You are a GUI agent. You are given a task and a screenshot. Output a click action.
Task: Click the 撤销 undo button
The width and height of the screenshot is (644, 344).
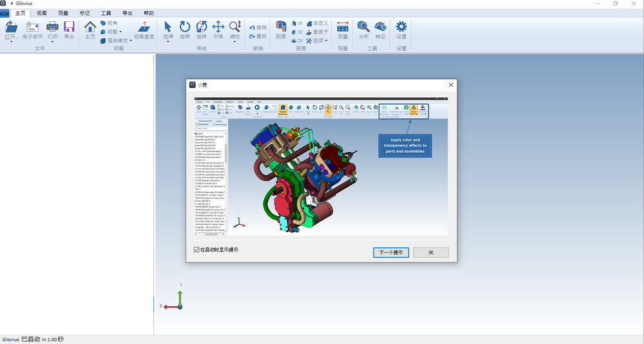(x=257, y=27)
